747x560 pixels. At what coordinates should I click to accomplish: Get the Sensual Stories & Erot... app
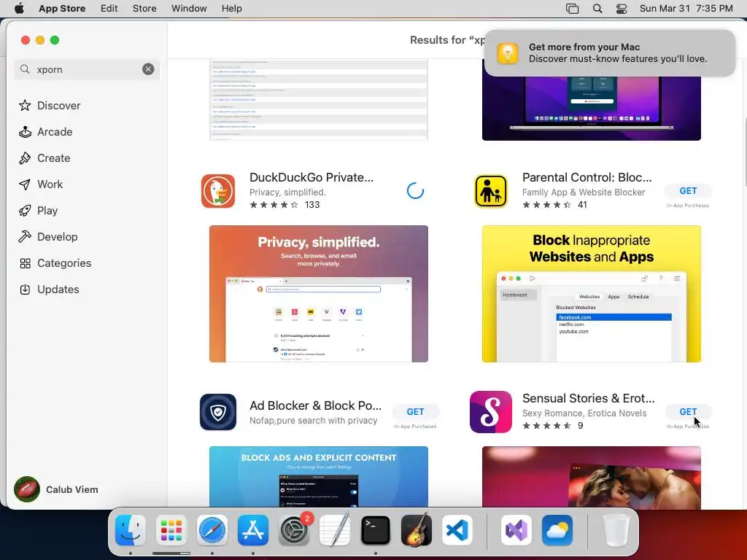click(x=688, y=412)
